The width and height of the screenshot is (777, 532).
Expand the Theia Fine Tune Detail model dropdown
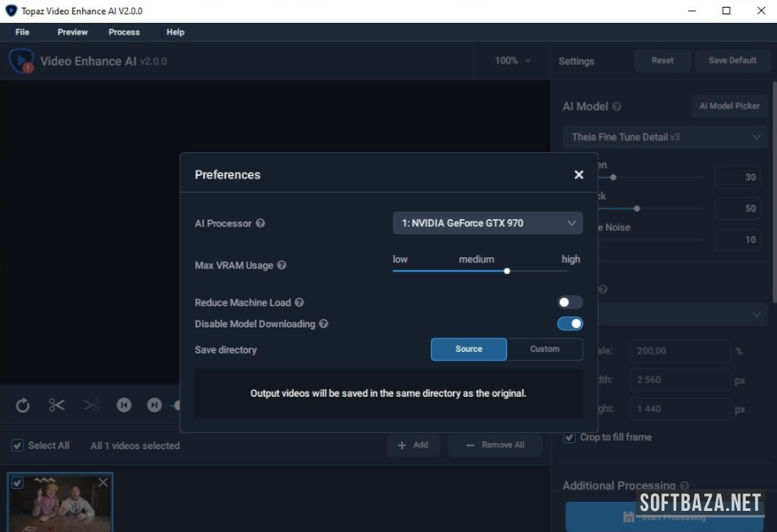(x=664, y=137)
